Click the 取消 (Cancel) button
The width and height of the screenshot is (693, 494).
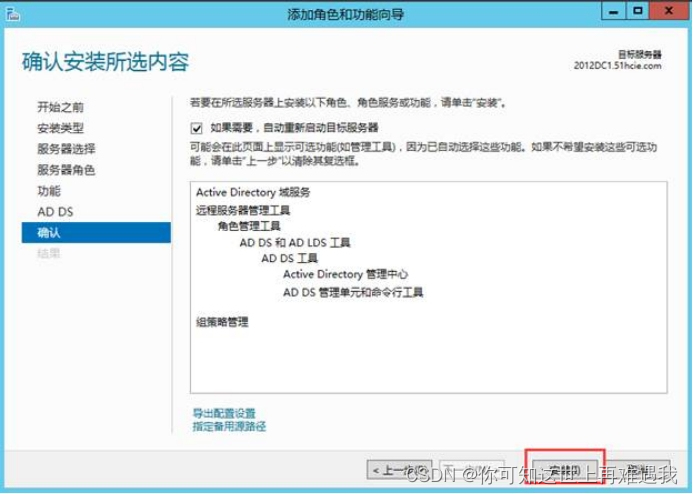[638, 470]
